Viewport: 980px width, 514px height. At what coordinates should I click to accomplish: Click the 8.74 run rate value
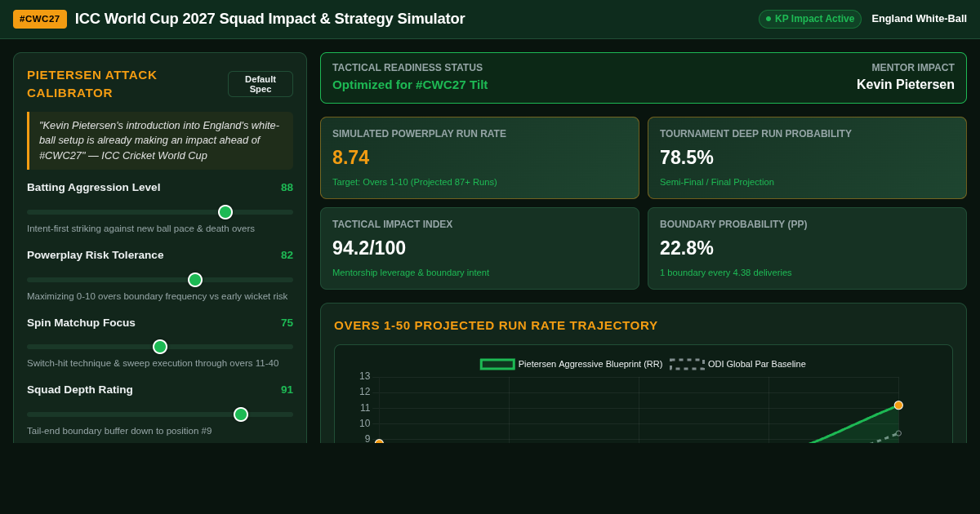[350, 157]
